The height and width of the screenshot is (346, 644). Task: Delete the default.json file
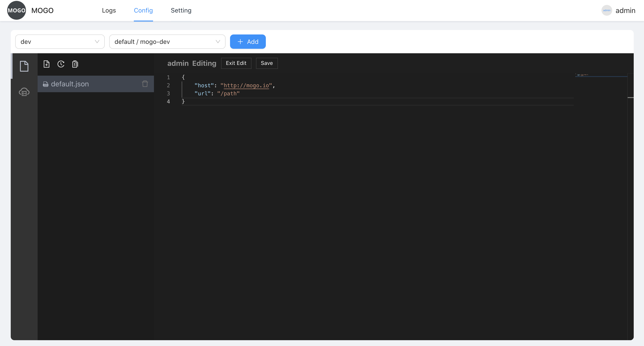[x=145, y=84]
